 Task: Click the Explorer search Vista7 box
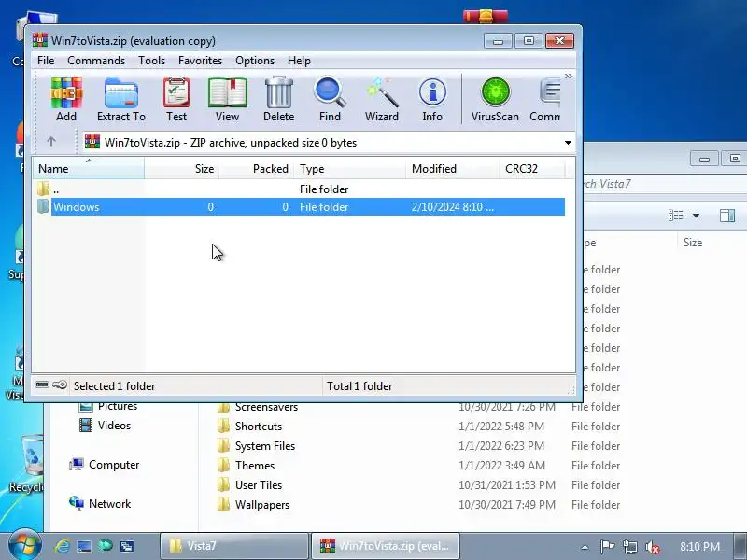point(665,184)
